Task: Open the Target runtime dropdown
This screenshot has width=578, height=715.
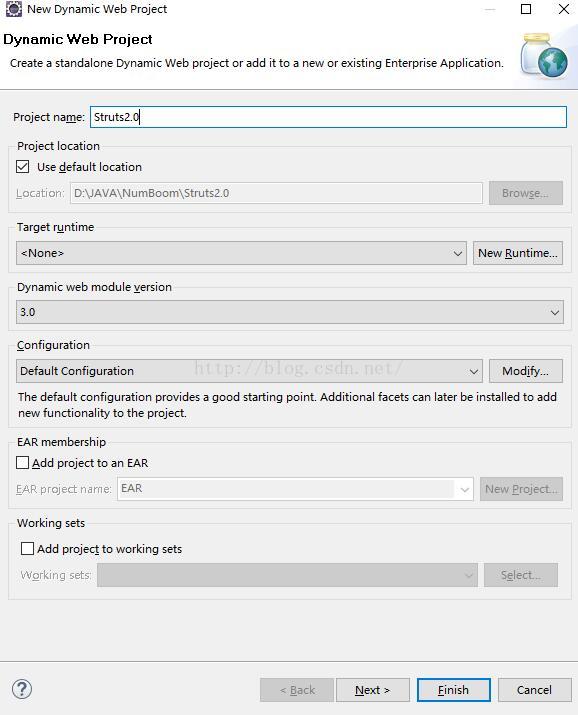Action: click(241, 253)
